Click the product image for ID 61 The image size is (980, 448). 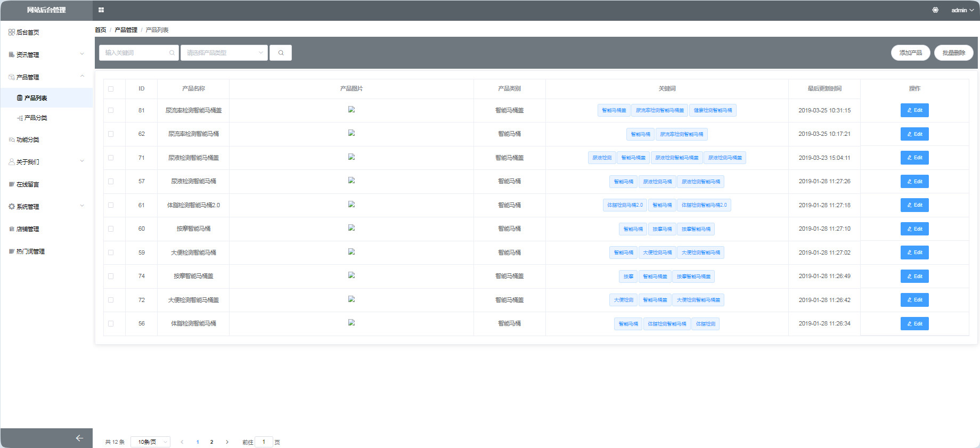[x=352, y=205]
